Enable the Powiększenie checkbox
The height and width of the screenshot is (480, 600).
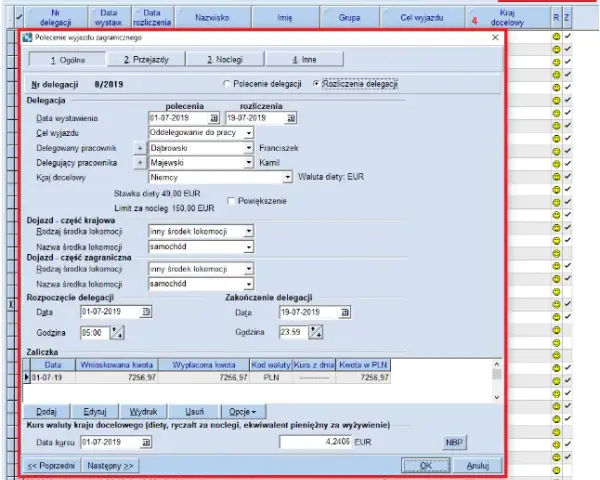click(x=231, y=201)
